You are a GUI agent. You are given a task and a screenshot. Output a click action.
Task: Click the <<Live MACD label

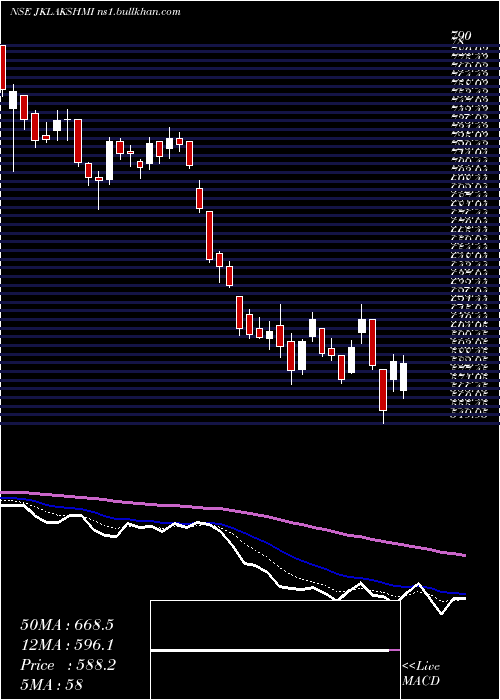click(x=421, y=673)
